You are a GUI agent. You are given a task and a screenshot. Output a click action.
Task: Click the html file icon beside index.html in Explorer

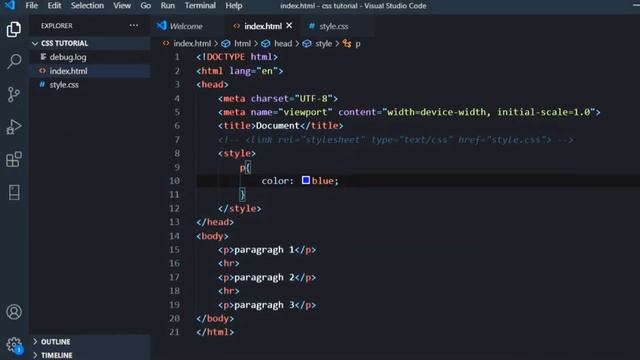[x=42, y=71]
